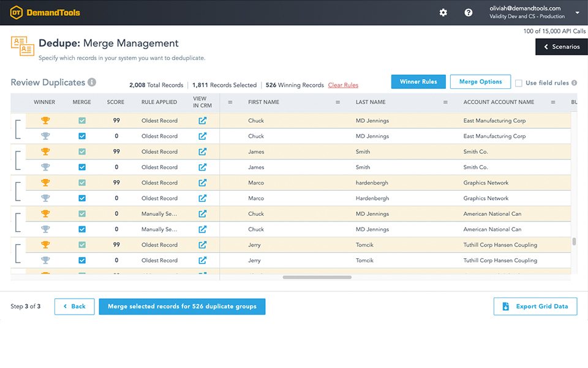
Task: Uncheck merge box on capitalized Hardenbergh row
Action: tap(82, 198)
